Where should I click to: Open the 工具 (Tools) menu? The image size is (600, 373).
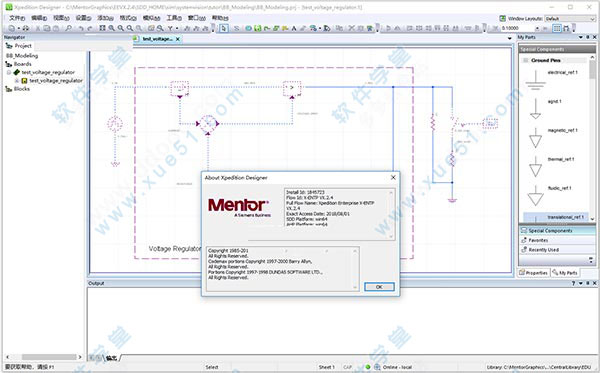click(174, 18)
